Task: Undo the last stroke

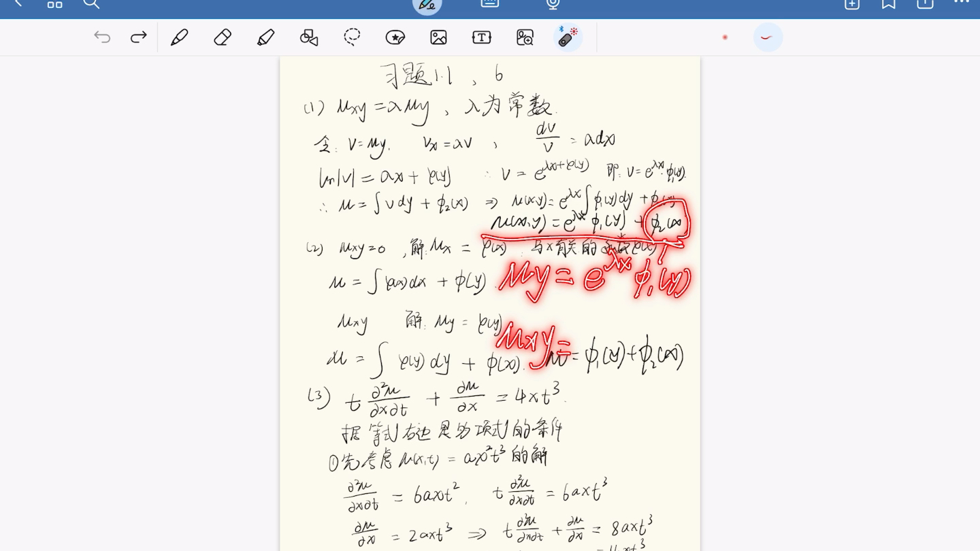Action: 102,37
